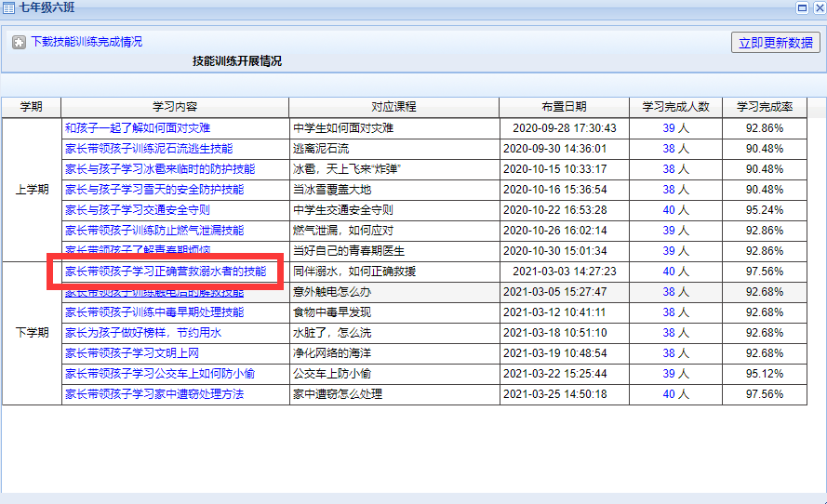Viewport: 827px width, 504px height.
Task: Open 家长带领孩子学习家中遭窃处理方法 link
Action: pos(153,394)
